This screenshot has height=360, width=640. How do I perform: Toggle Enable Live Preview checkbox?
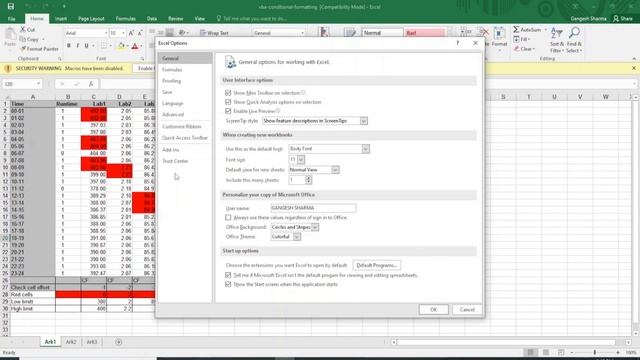tap(228, 111)
